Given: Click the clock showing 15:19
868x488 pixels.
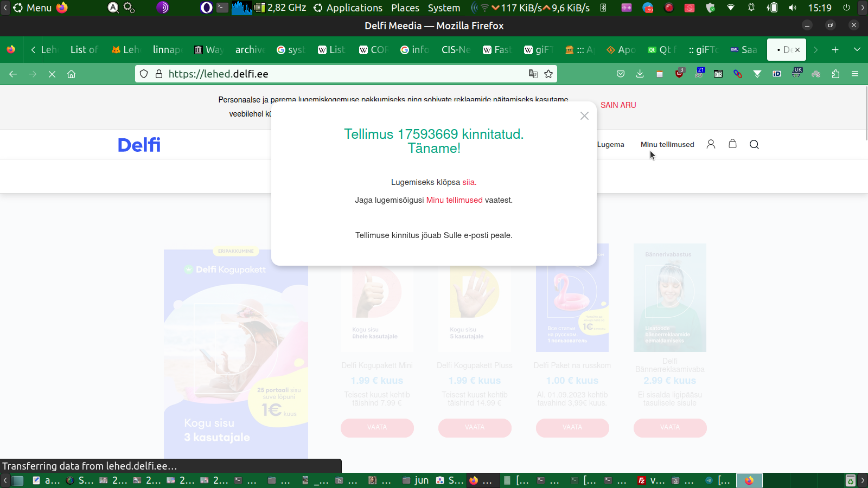Looking at the screenshot, I should [820, 8].
